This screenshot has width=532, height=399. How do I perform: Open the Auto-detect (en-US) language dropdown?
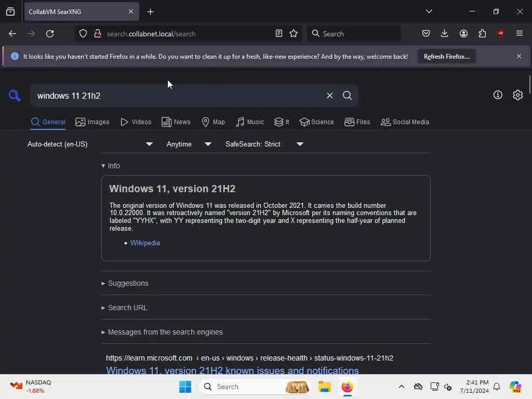(x=90, y=144)
